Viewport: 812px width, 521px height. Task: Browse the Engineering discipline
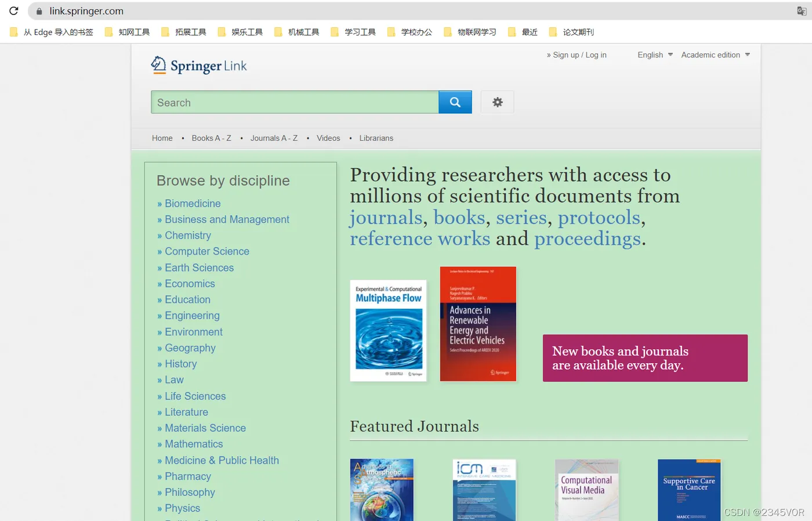[192, 316]
